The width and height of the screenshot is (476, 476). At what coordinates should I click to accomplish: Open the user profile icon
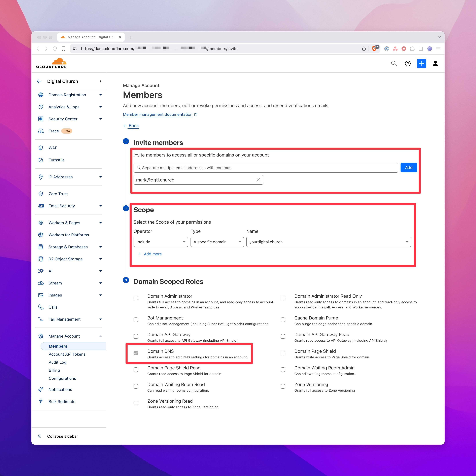(x=435, y=64)
